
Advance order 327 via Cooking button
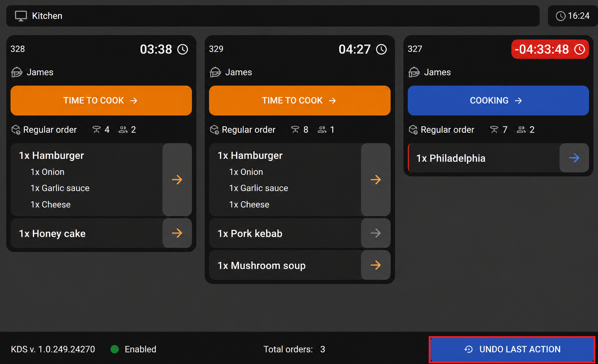coord(498,100)
